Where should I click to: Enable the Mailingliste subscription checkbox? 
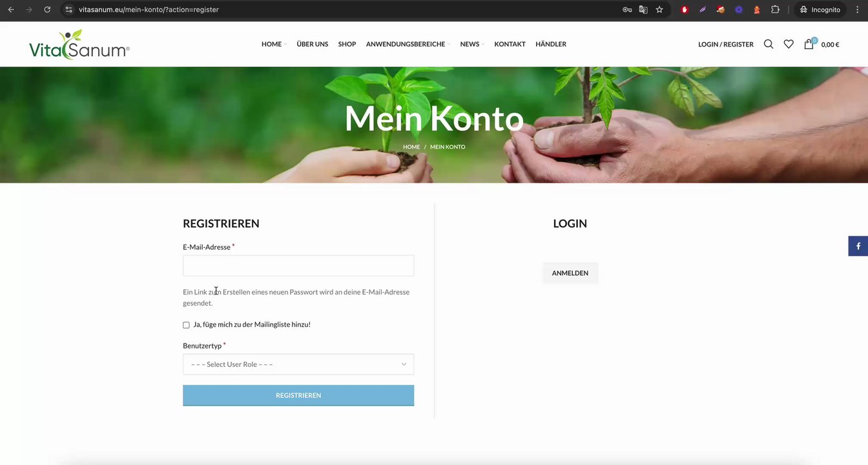point(186,325)
